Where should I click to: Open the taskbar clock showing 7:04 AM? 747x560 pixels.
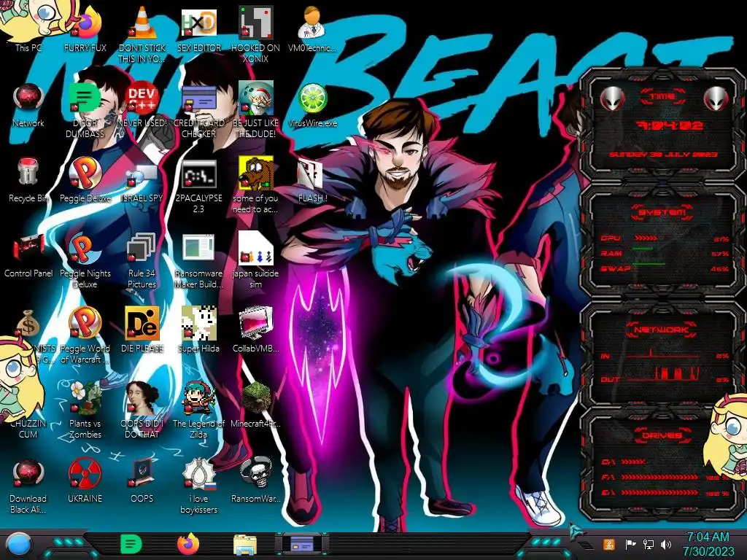point(708,544)
